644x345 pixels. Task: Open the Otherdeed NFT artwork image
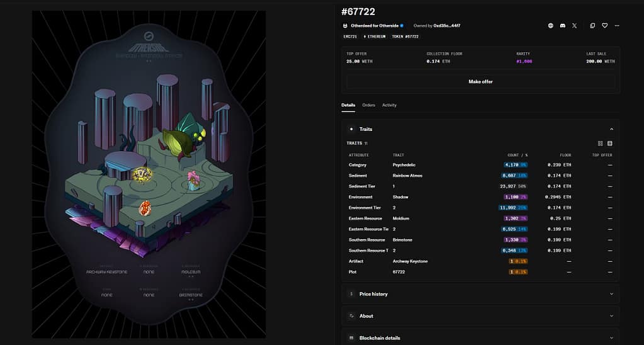coord(149,174)
